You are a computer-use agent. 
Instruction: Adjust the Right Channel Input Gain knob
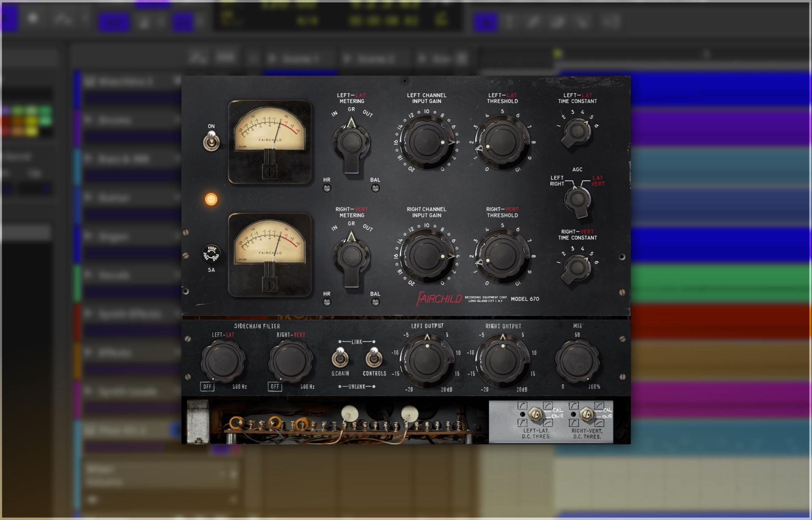[x=427, y=257]
